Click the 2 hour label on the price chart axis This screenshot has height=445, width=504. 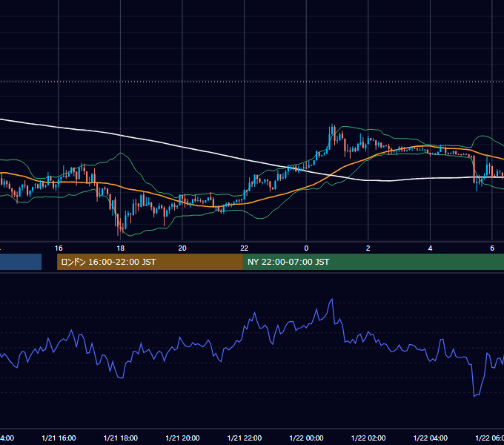click(368, 248)
